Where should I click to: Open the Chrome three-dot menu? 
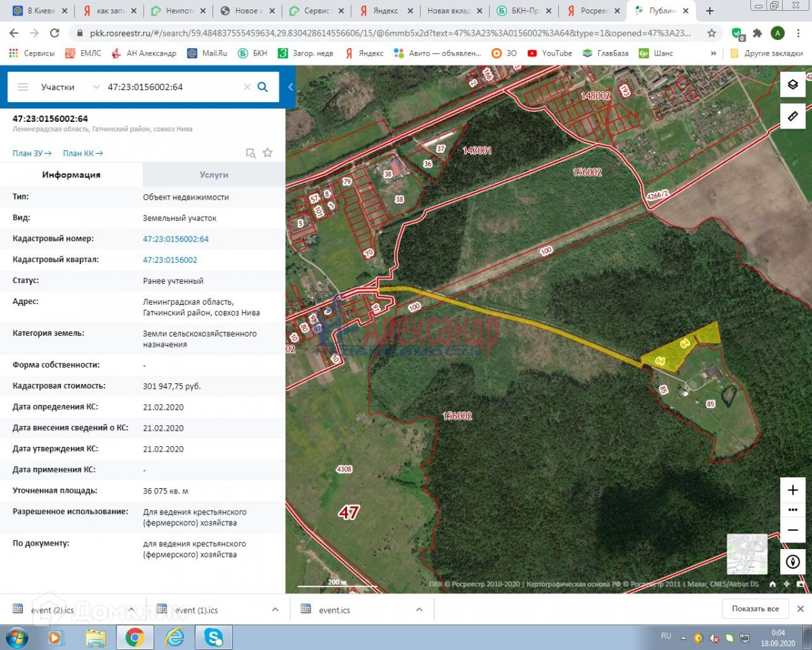coord(798,33)
